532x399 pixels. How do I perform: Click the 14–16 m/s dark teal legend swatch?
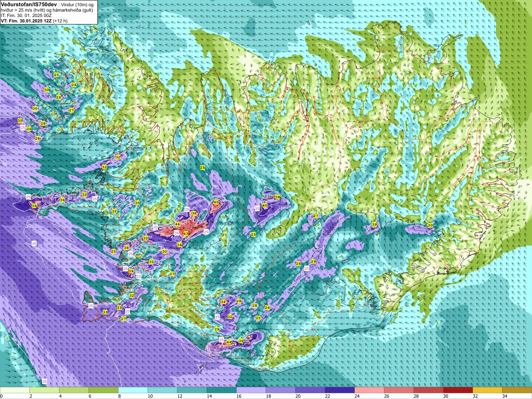click(x=222, y=390)
